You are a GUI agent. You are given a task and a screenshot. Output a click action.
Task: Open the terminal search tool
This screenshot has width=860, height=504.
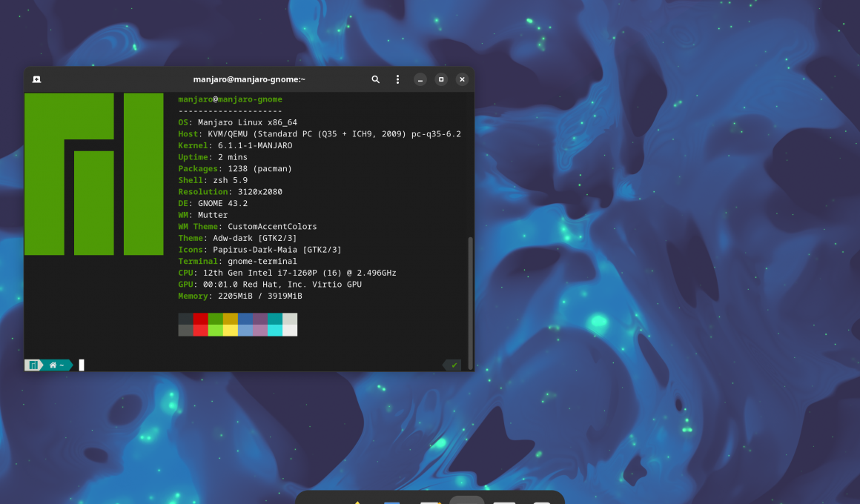[376, 79]
